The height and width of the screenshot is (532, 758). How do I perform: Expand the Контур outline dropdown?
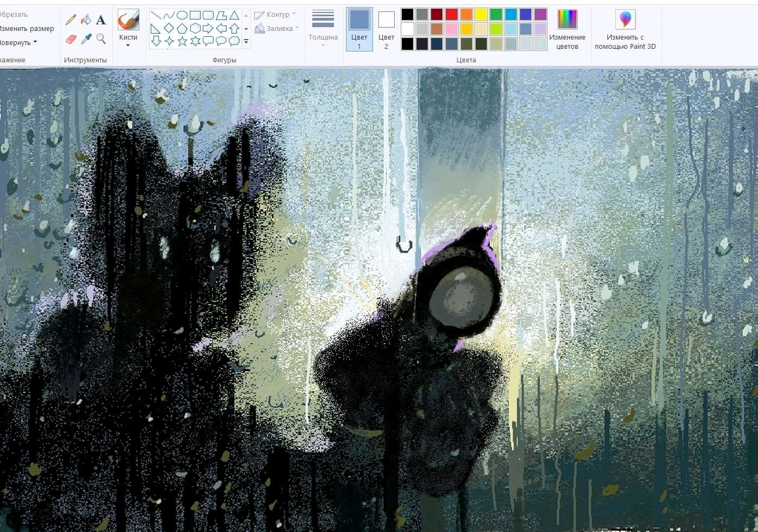[276, 15]
